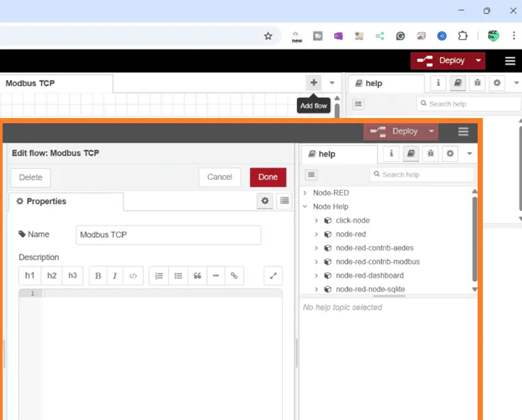Apply h1 heading in the description toolbar
Screen dimensions: 522x420
[29, 276]
